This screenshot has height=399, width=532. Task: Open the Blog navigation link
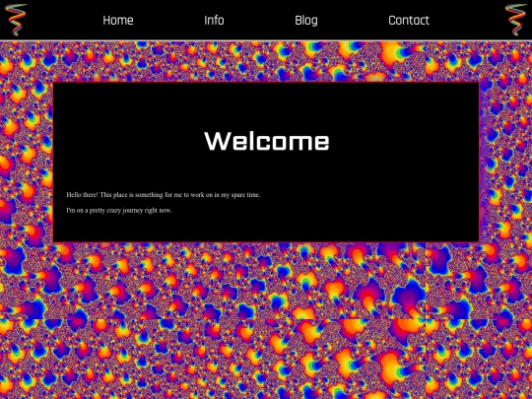click(x=306, y=21)
